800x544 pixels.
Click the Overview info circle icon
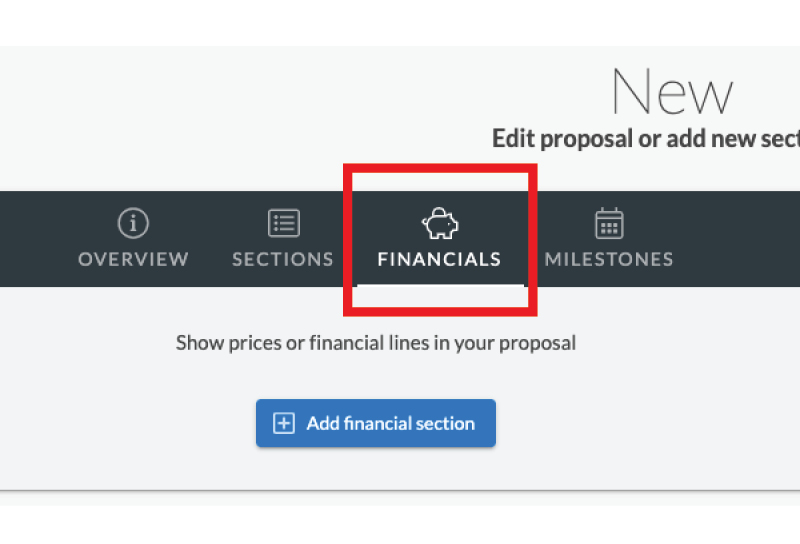click(133, 223)
